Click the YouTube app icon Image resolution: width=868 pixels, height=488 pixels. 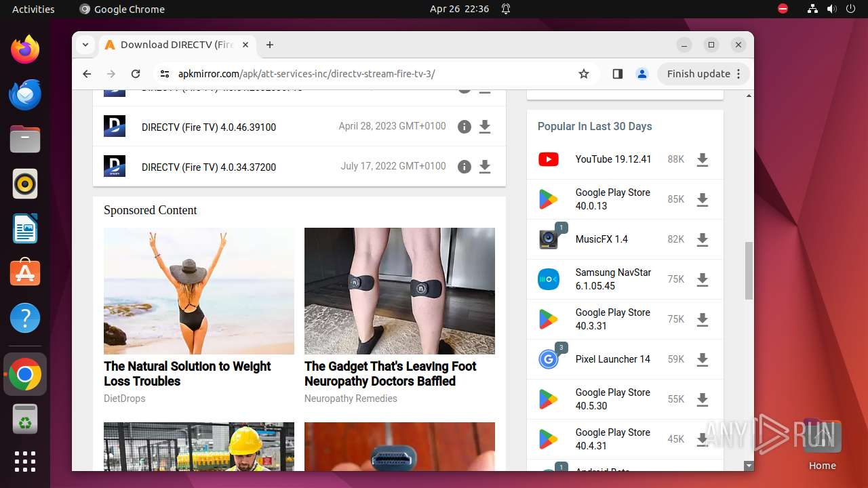coord(549,159)
